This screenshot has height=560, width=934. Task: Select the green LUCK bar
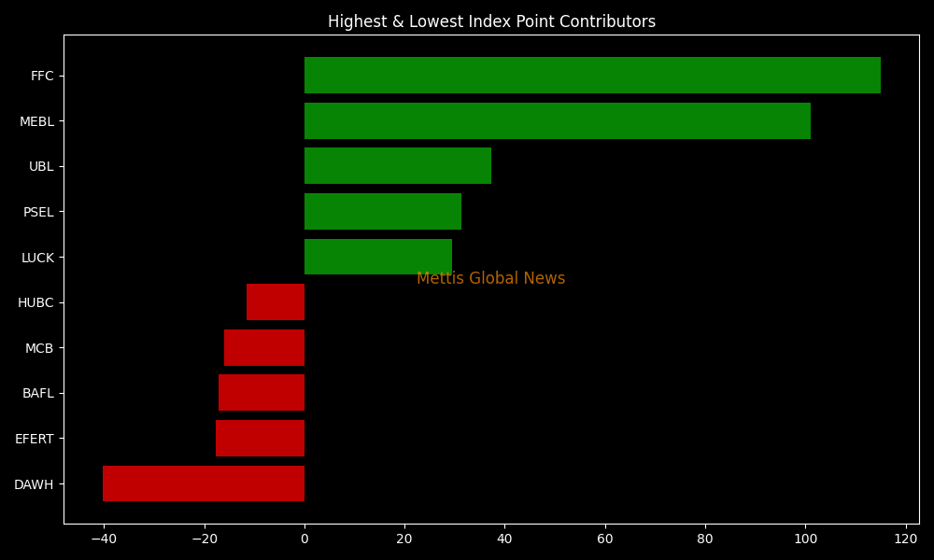[378, 257]
